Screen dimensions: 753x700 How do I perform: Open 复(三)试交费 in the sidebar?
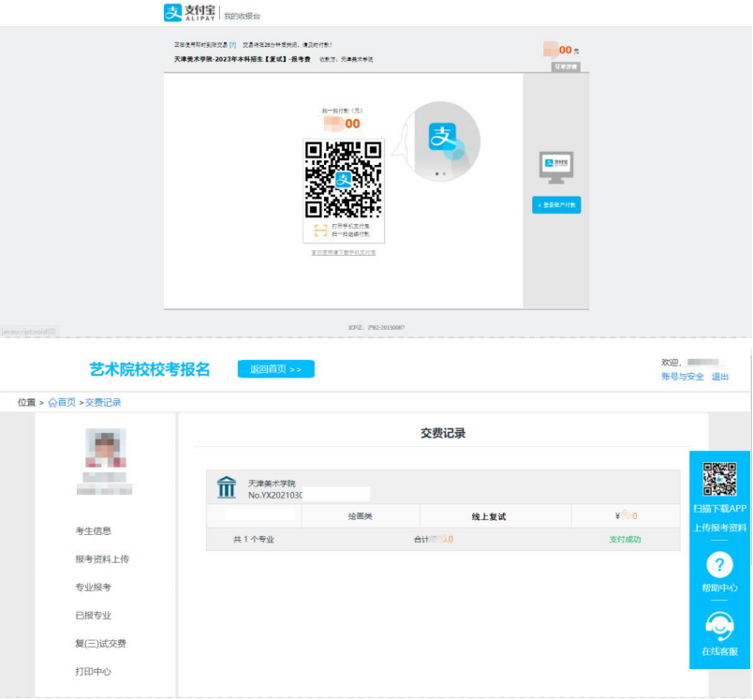tap(101, 644)
